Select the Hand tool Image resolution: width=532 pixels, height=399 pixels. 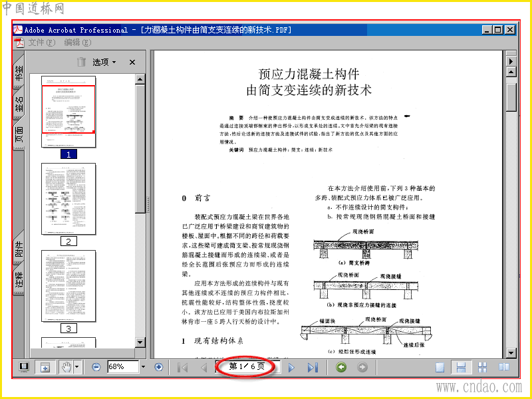pyautogui.click(x=66, y=367)
